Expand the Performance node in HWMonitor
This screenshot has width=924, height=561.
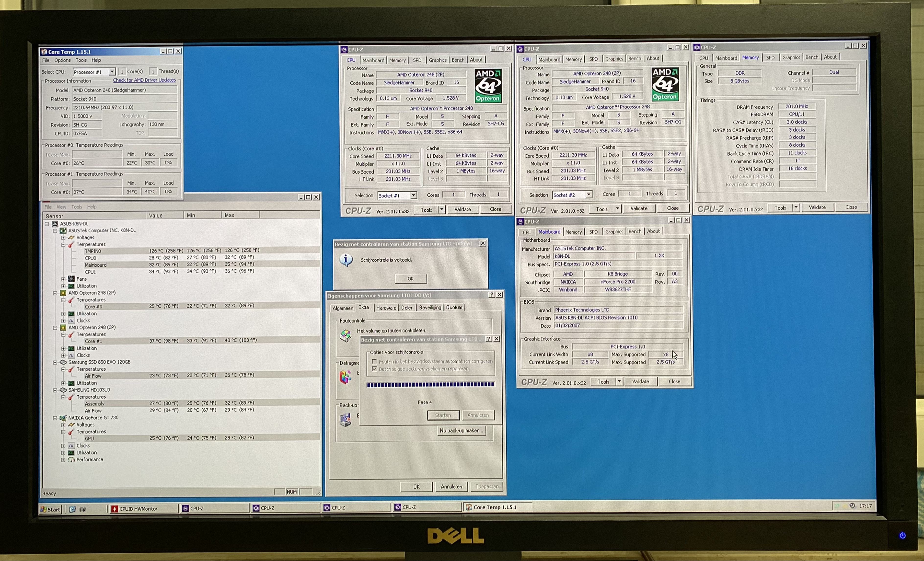point(63,460)
